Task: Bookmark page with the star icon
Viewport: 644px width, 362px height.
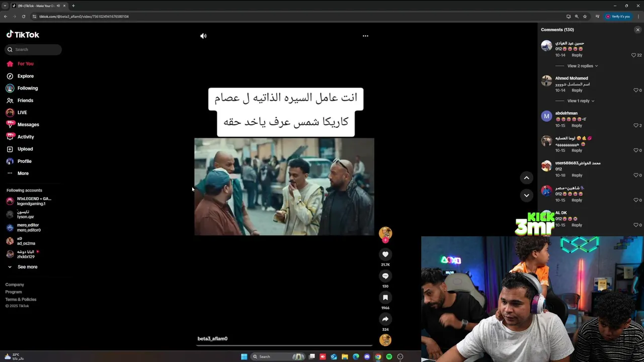Action: pos(585,17)
